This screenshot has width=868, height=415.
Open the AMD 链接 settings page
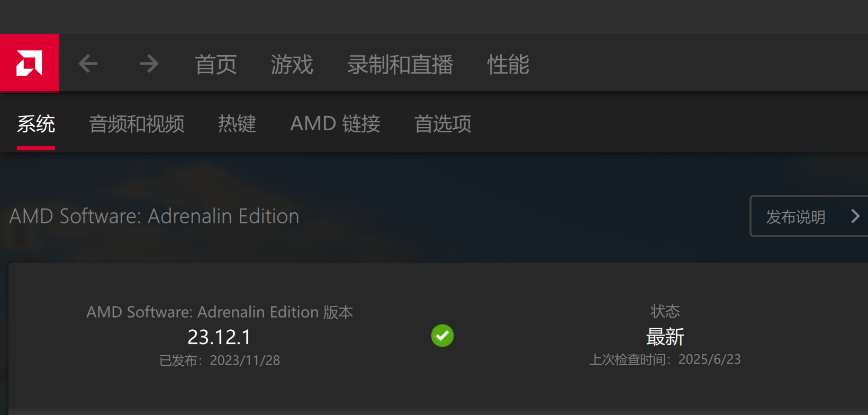(x=335, y=124)
